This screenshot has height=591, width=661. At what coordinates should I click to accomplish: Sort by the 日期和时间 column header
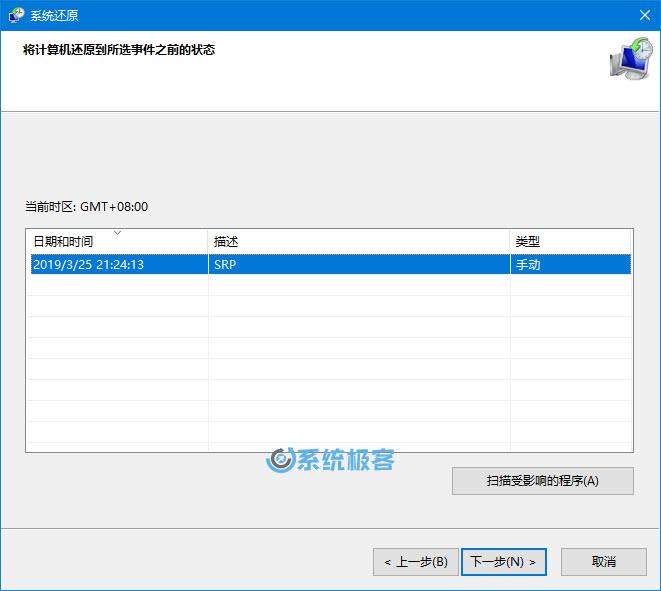117,241
